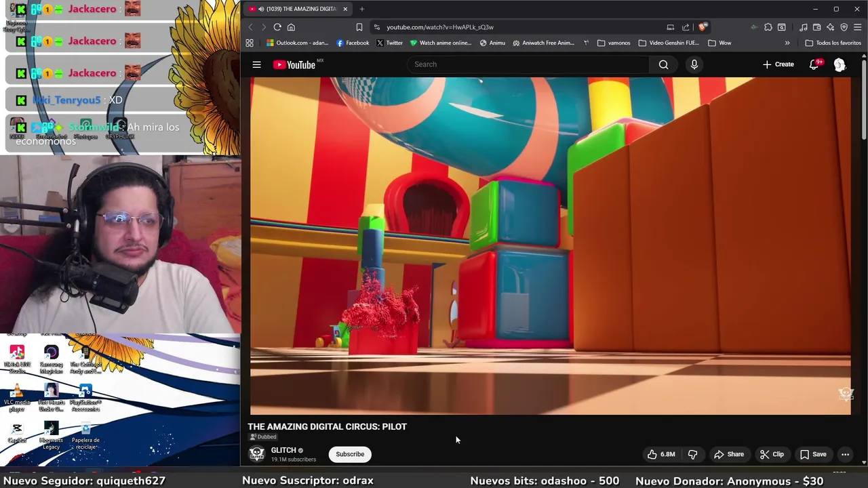The width and height of the screenshot is (868, 488).
Task: Open the browser wallet icon
Action: (816, 27)
